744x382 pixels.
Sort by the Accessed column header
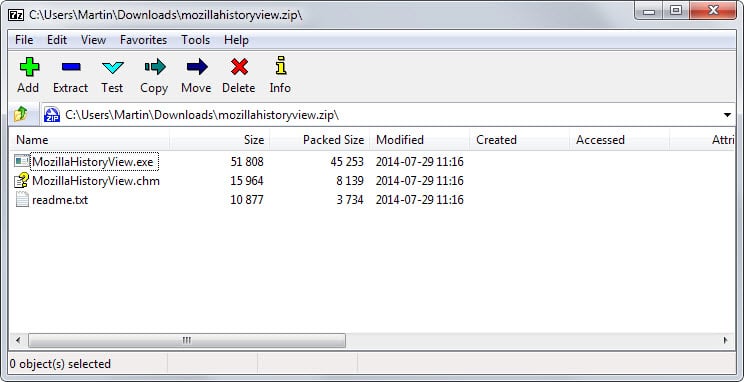pos(620,140)
